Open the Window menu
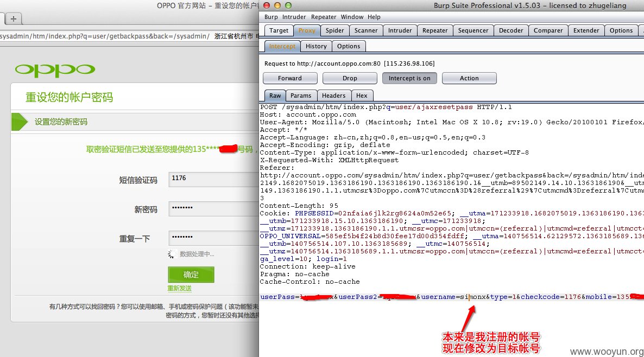The image size is (644, 357). 352,17
